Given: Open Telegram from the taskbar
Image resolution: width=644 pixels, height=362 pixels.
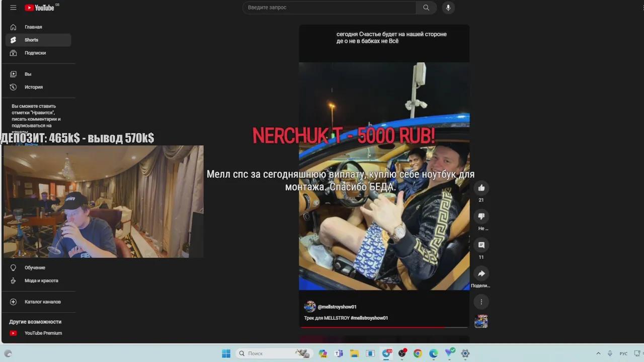Looking at the screenshot, I should [x=386, y=353].
